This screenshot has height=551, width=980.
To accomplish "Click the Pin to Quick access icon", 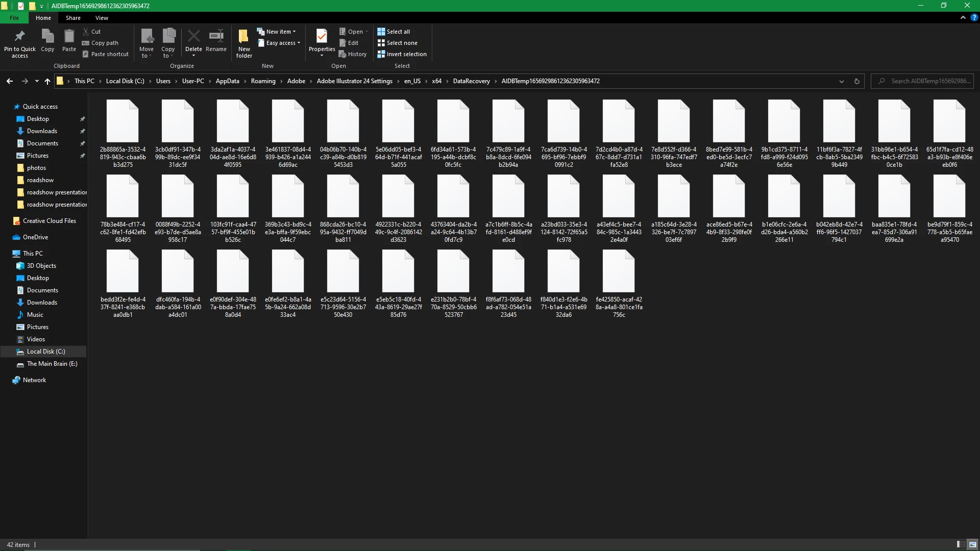I will point(20,37).
